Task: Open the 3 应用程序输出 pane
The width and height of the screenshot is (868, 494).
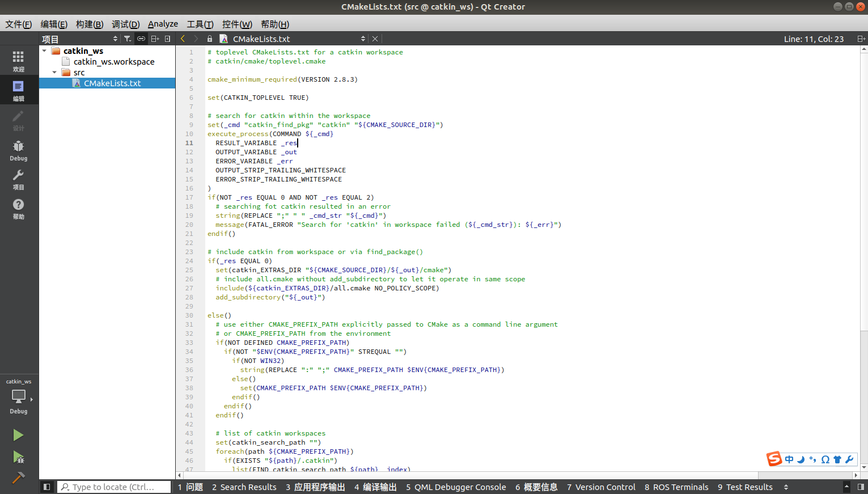Action: 315,487
